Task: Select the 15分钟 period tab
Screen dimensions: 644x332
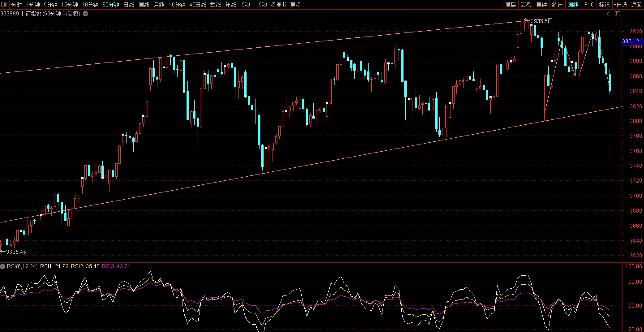Action: click(x=69, y=4)
